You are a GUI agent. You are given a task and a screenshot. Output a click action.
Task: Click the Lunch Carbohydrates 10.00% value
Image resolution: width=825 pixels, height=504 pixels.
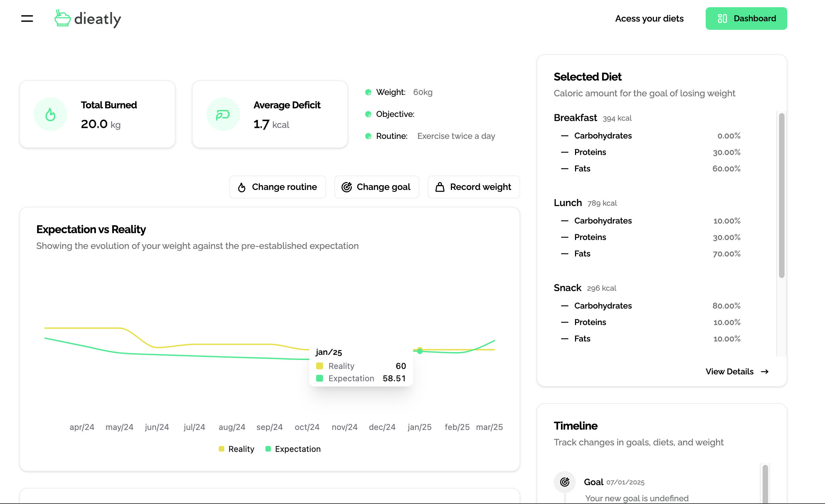tap(727, 221)
